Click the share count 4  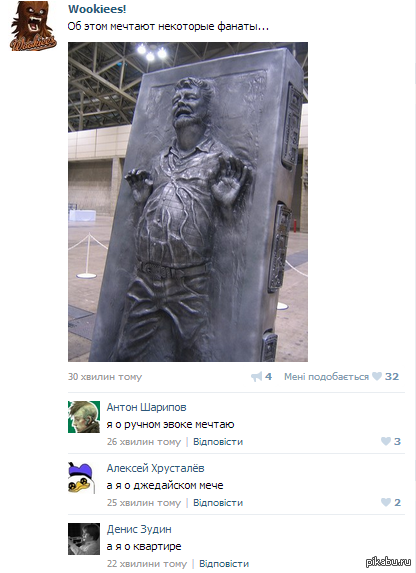click(268, 376)
